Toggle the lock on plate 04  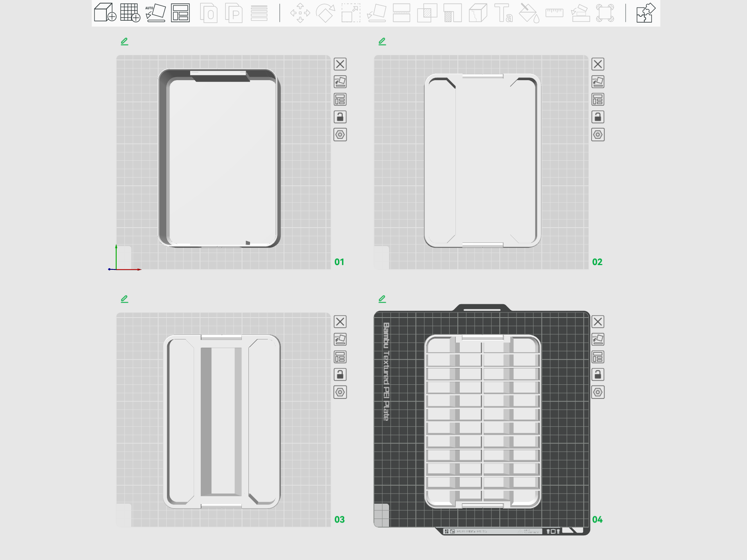(x=598, y=375)
